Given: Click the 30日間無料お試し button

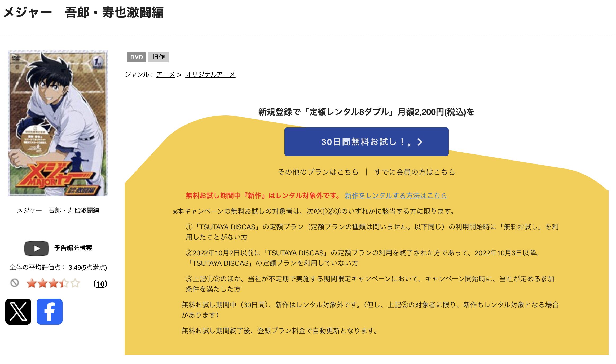Looking at the screenshot, I should tap(366, 142).
